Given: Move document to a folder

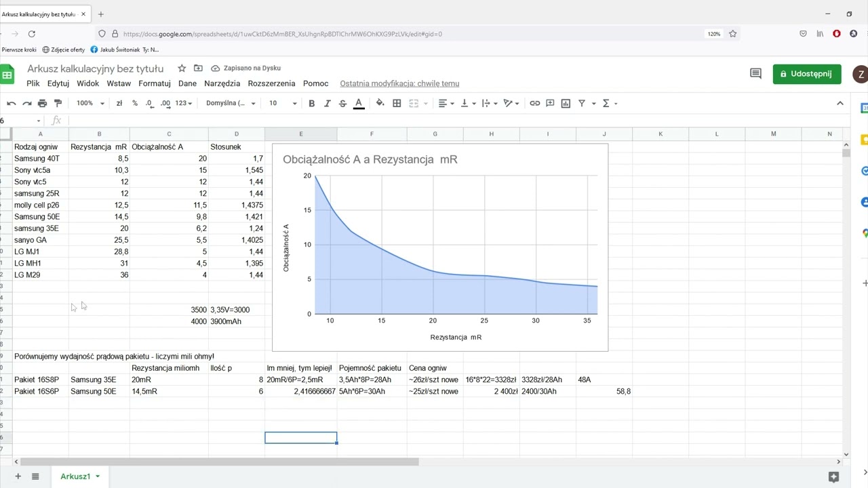Looking at the screenshot, I should tap(198, 68).
